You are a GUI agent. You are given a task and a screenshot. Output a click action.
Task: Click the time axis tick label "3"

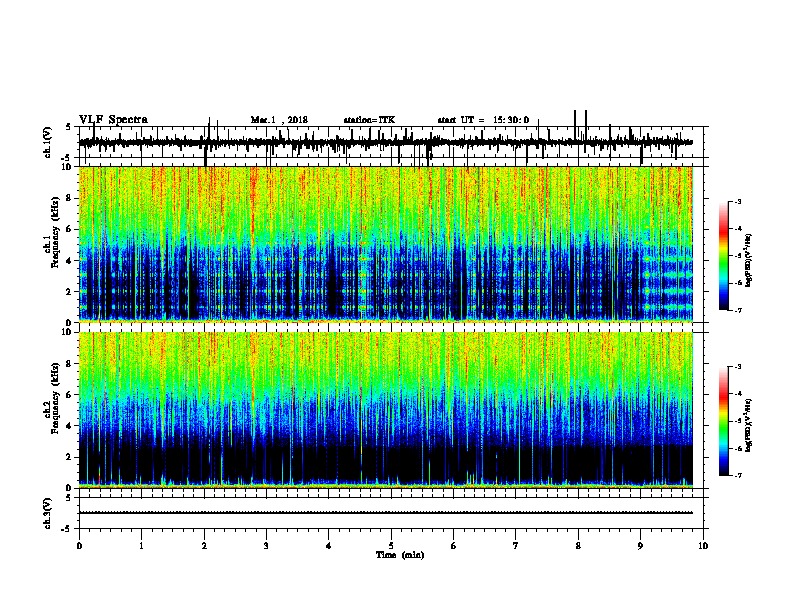coord(266,546)
